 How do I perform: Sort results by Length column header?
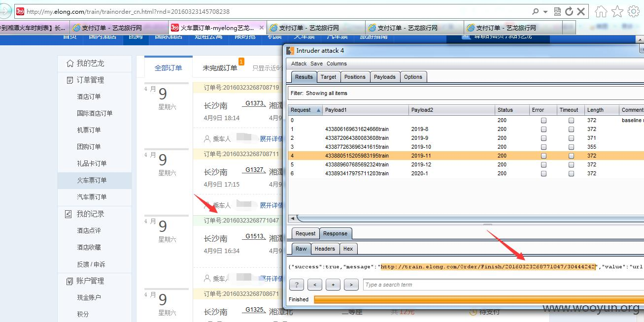coord(601,110)
